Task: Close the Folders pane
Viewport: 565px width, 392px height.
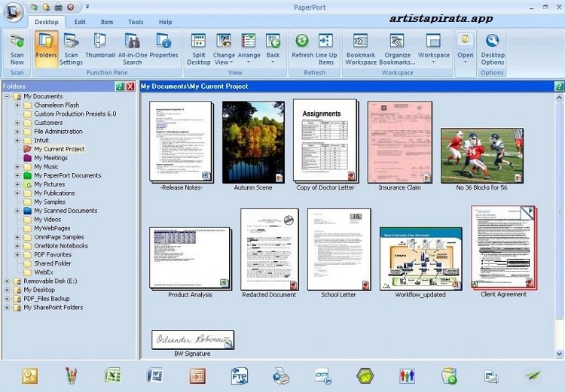Action: [130, 87]
